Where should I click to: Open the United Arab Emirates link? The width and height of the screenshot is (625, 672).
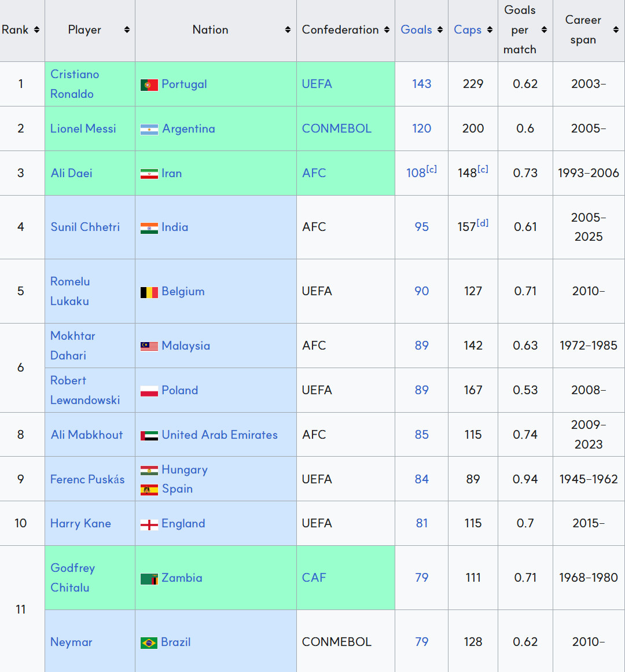tap(219, 435)
